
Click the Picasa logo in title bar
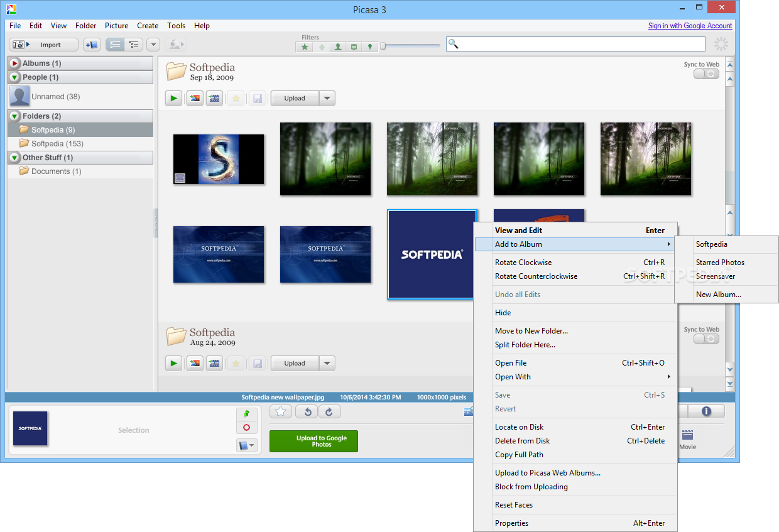click(11, 9)
